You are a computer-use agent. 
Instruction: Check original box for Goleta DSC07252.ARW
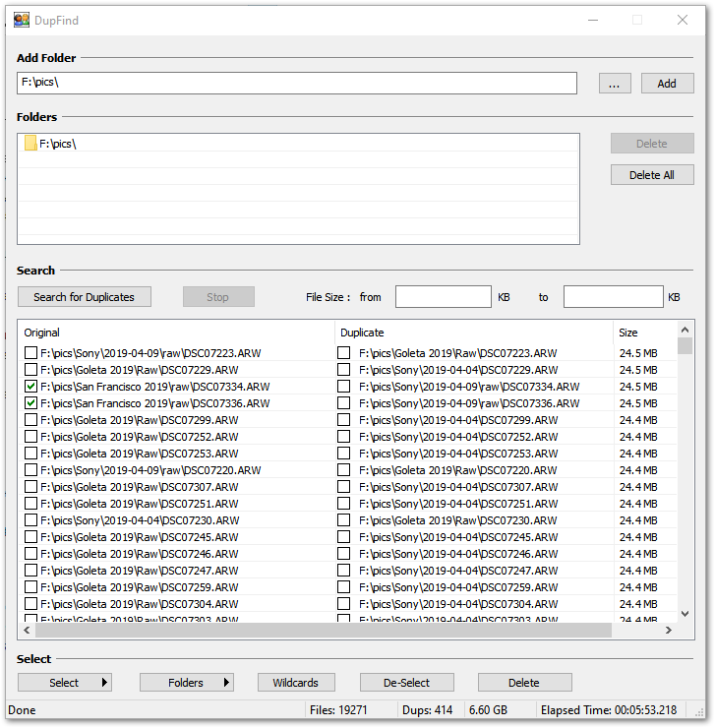click(x=31, y=437)
